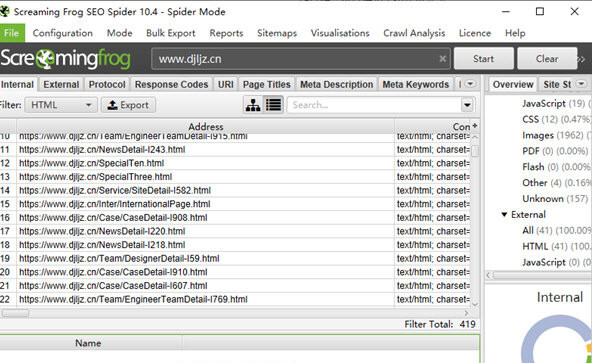Click the double-arrow toolbar overflow icon
Viewport: 592px width, 363px height.
click(x=581, y=59)
